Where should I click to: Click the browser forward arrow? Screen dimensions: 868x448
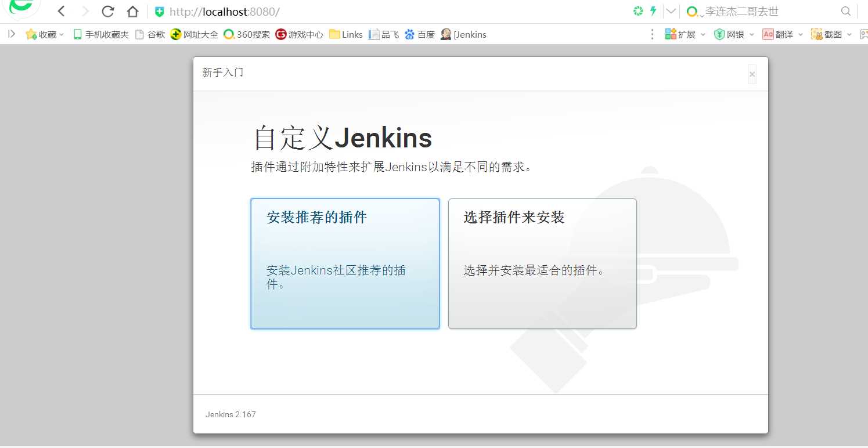(85, 11)
